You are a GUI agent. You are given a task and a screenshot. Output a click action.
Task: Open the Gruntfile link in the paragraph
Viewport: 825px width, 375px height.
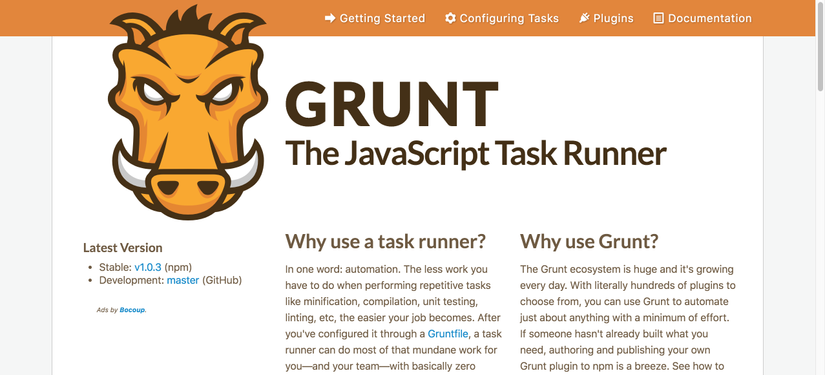tap(448, 333)
